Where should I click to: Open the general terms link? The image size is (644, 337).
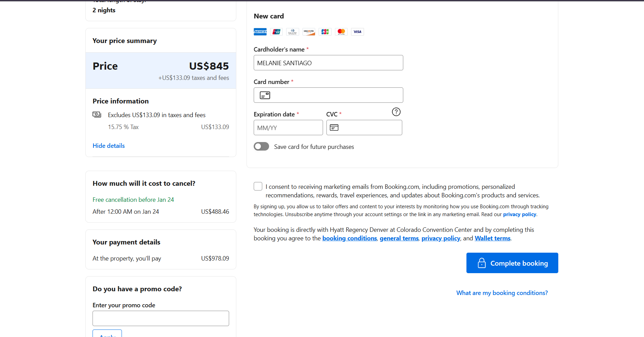399,238
